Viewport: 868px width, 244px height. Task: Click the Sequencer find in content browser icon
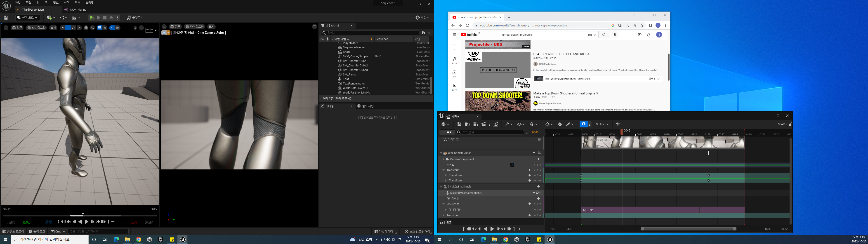(x=467, y=124)
